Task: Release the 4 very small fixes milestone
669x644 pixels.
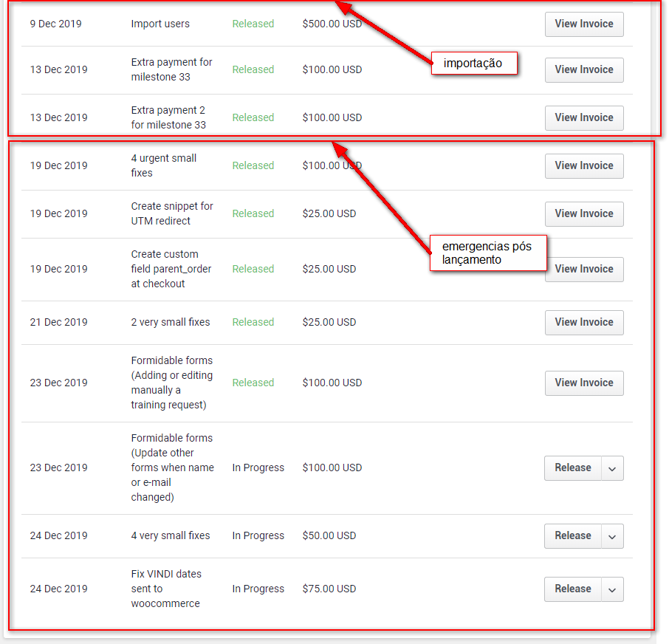Action: click(573, 535)
